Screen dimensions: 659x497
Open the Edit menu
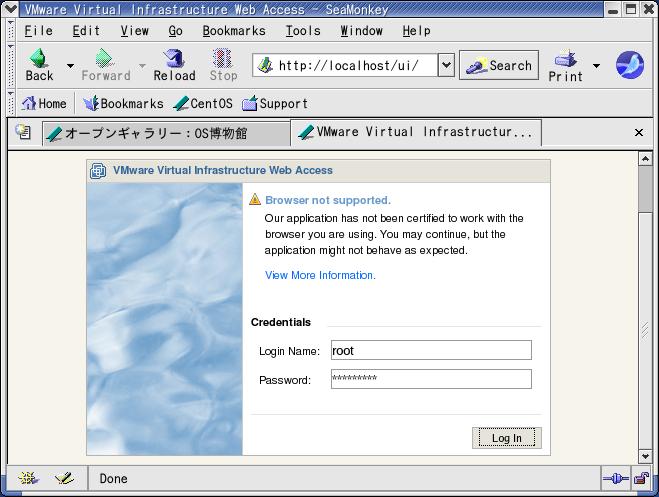[86, 31]
